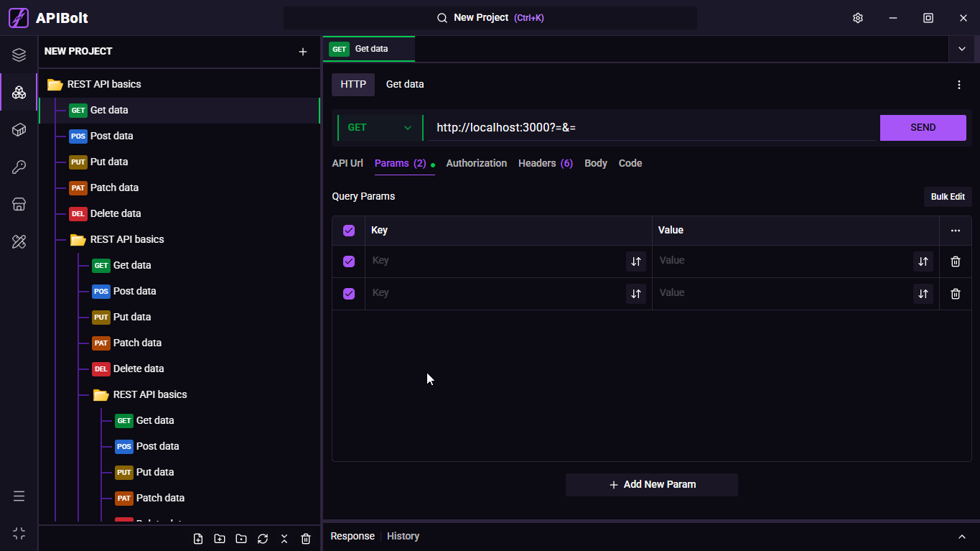Uncheck the second query param checkbox

pyautogui.click(x=349, y=294)
